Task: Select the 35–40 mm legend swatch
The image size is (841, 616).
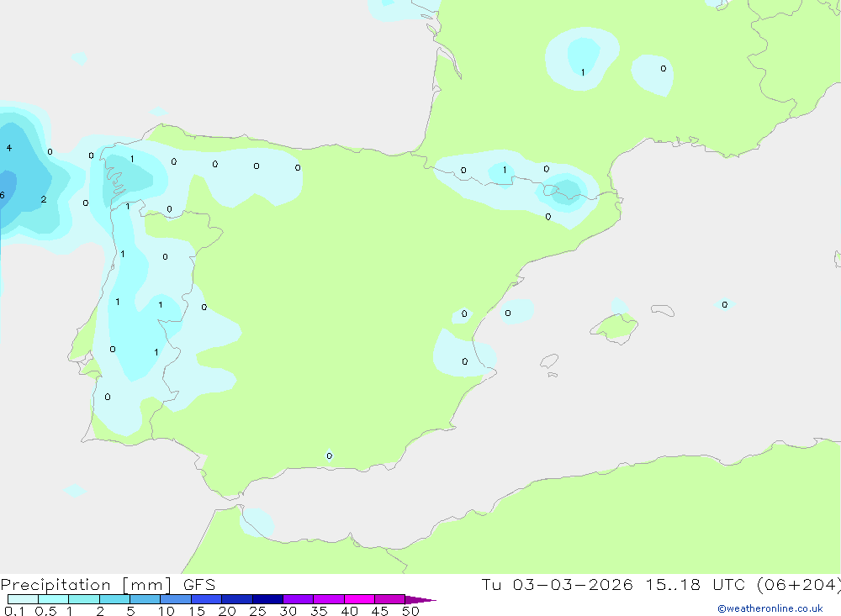Action: (x=328, y=599)
